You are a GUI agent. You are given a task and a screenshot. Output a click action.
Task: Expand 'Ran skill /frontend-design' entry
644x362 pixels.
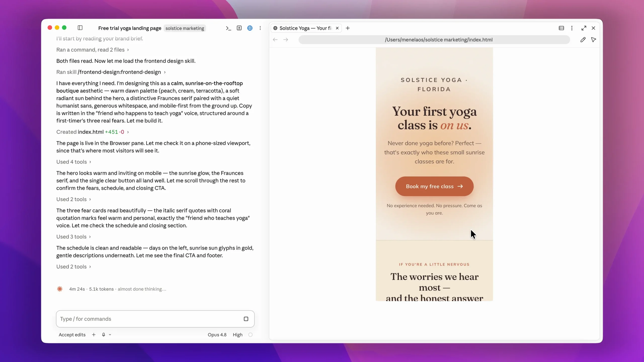coord(111,72)
